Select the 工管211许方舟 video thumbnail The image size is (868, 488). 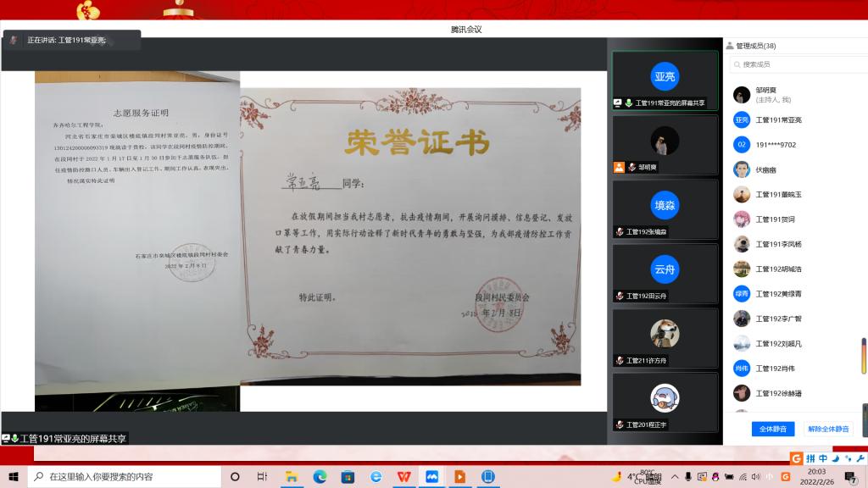[665, 336]
